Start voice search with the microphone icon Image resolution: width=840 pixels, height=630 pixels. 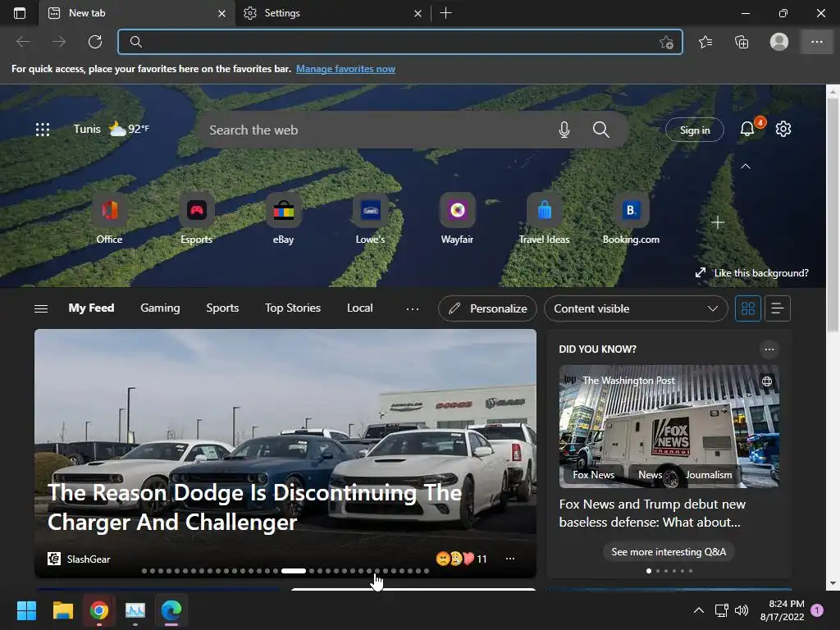coord(564,130)
